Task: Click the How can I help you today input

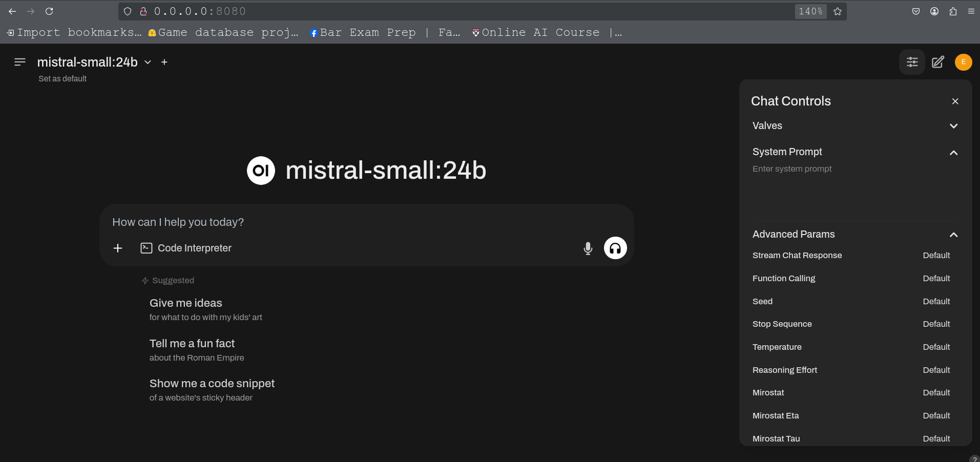Action: (x=366, y=222)
